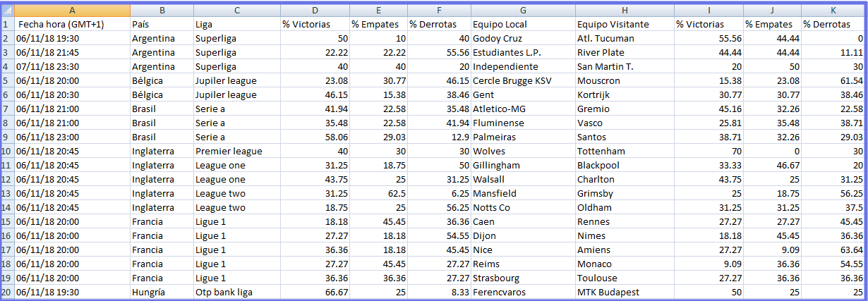The height and width of the screenshot is (301, 868).
Task: Select column A header
Action: click(72, 11)
